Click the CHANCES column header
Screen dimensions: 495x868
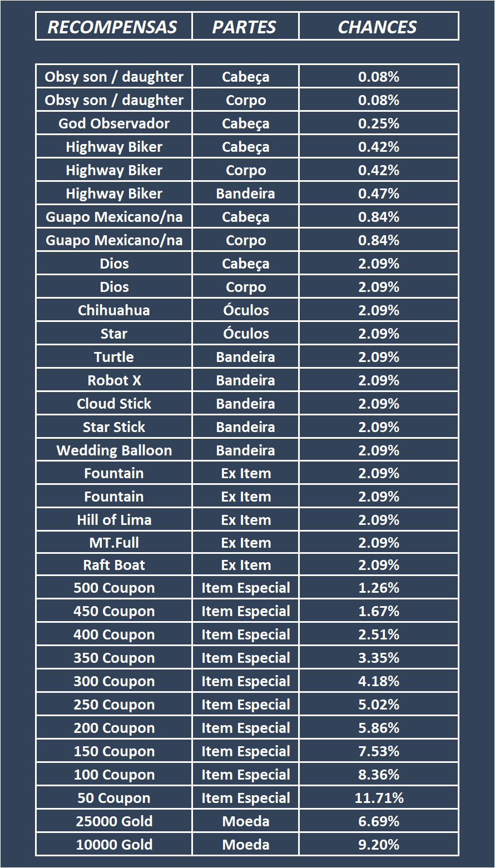378,27
